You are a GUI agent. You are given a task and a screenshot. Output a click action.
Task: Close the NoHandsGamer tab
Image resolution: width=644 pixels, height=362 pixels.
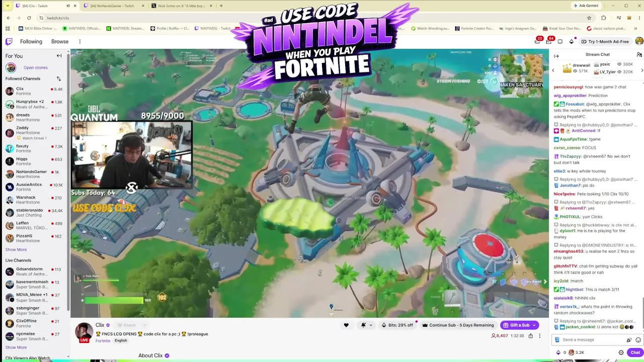(143, 6)
